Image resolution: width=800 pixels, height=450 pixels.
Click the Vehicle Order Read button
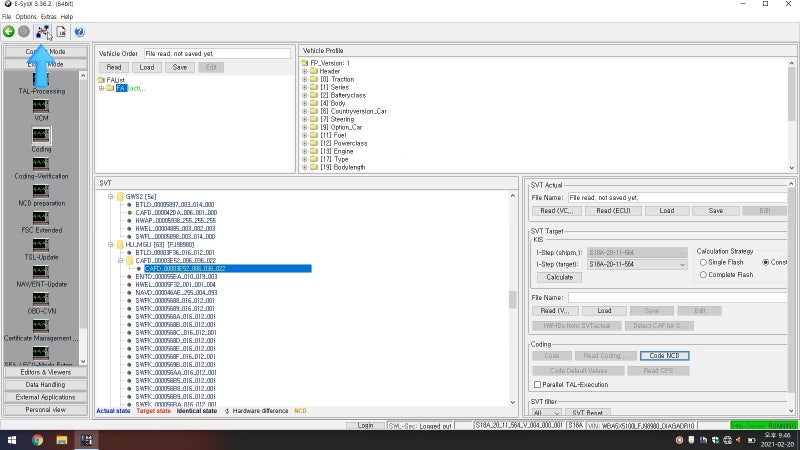click(x=114, y=67)
